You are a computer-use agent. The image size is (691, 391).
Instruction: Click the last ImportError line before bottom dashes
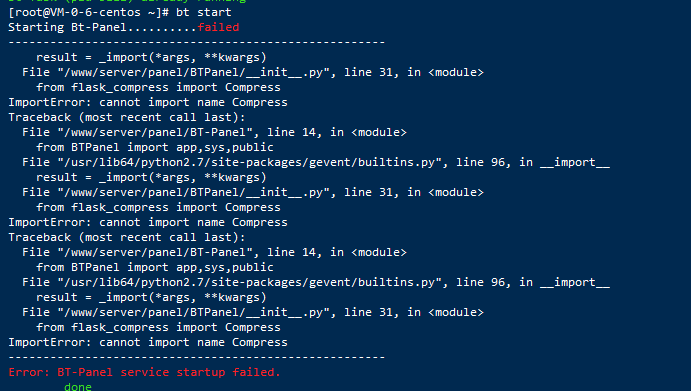click(x=148, y=342)
